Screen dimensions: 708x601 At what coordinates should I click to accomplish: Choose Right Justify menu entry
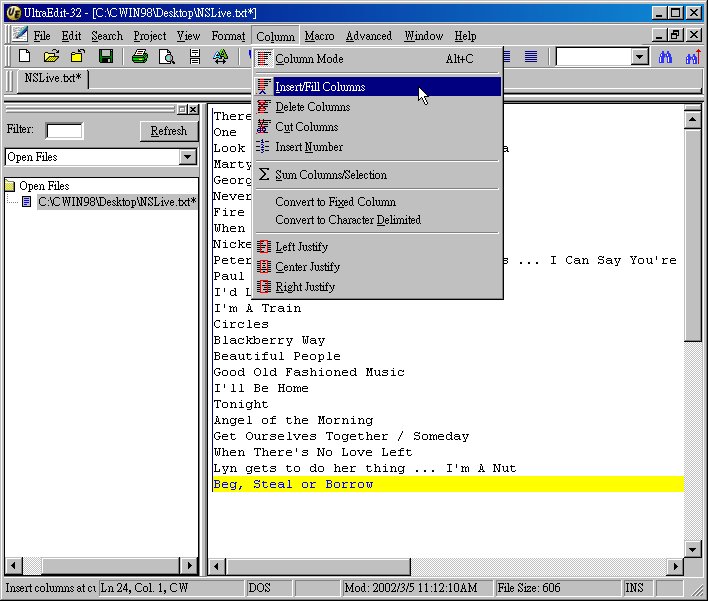coord(377,287)
